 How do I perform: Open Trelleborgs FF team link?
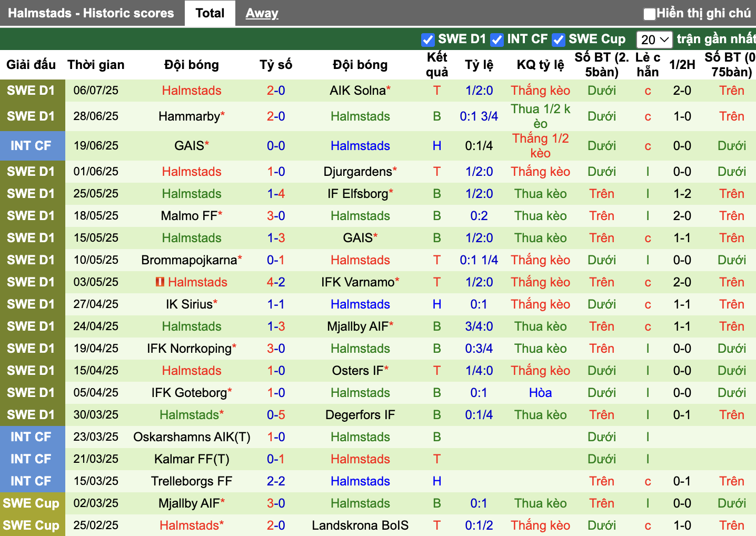click(x=192, y=481)
